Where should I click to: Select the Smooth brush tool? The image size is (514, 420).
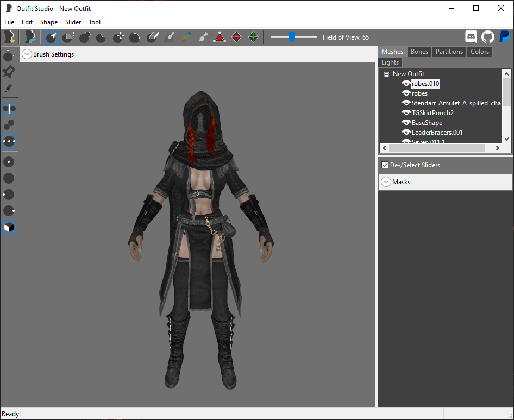pyautogui.click(x=135, y=37)
